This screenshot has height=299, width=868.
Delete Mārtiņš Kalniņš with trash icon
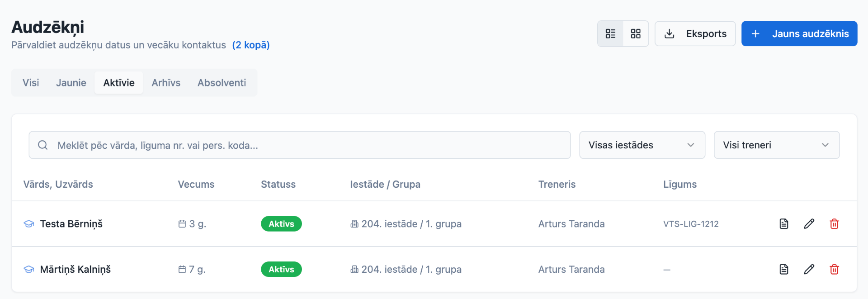835,270
